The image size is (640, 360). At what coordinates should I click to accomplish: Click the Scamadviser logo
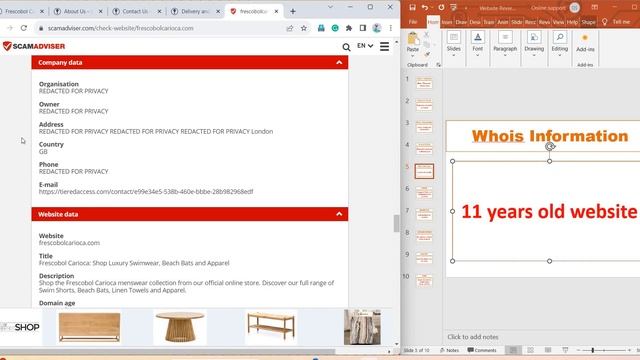coord(34,46)
